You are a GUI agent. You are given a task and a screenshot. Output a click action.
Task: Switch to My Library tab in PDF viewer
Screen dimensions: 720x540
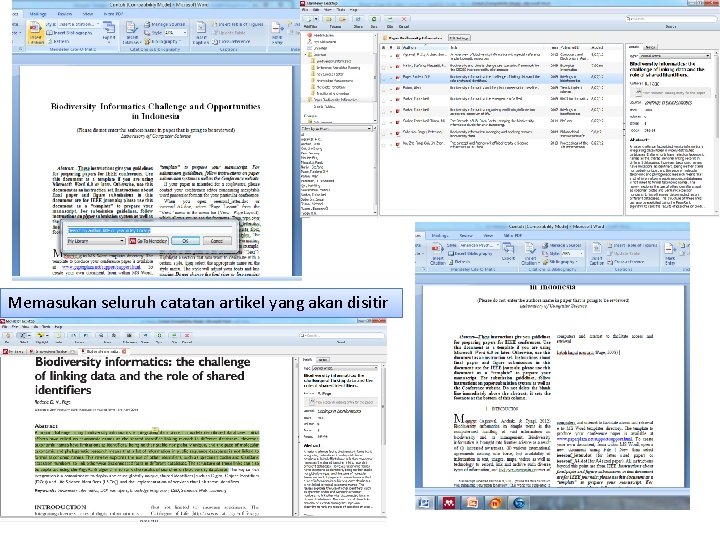[x=13, y=351]
